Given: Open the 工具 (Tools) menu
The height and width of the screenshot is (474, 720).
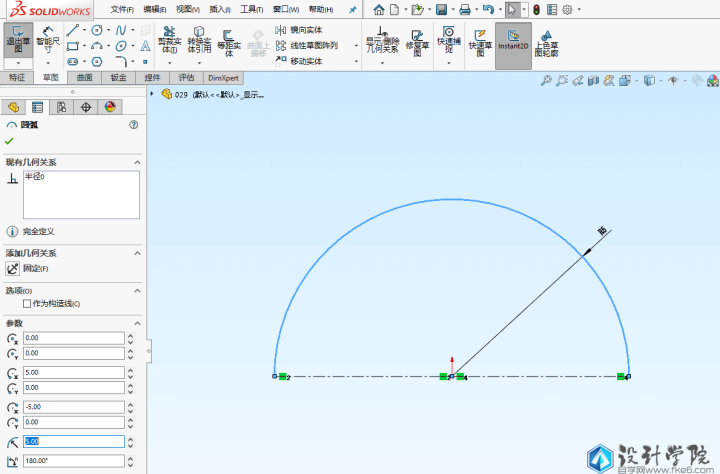Looking at the screenshot, I should tap(250, 9).
